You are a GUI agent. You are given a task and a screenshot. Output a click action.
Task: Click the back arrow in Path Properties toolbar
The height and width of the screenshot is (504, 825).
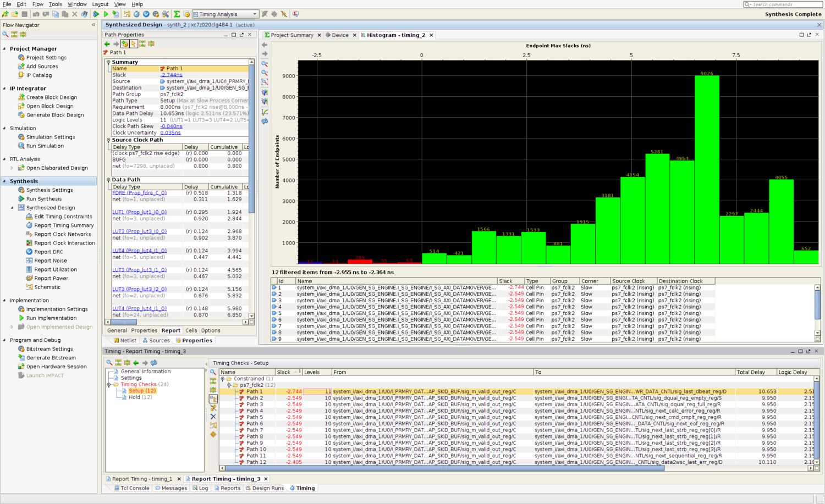pyautogui.click(x=107, y=44)
